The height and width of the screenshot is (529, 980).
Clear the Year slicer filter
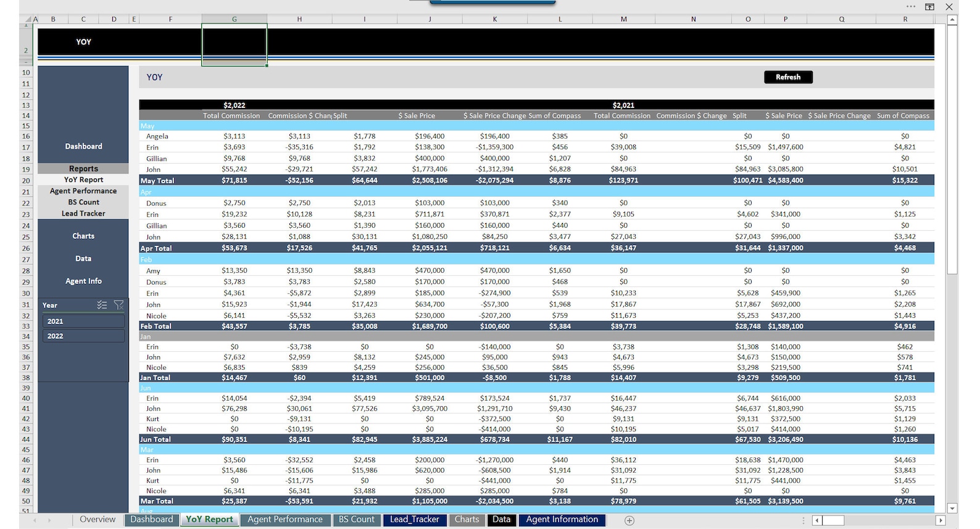point(119,305)
